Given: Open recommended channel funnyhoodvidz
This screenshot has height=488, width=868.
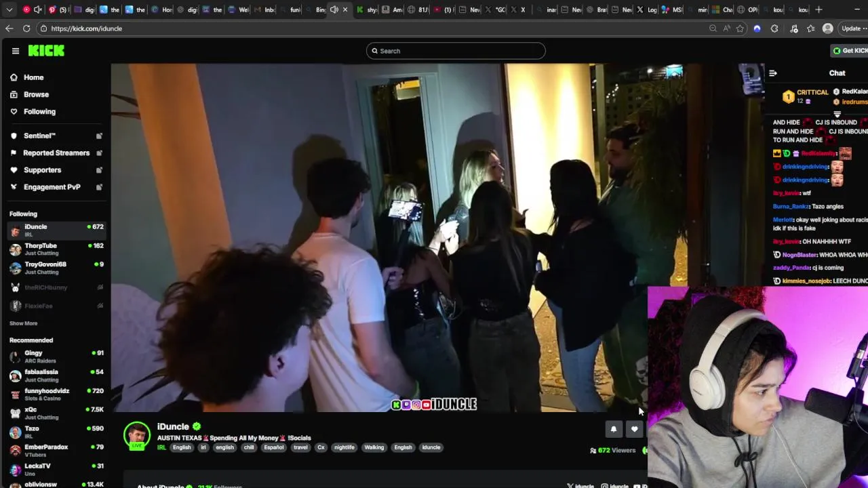Looking at the screenshot, I should pos(56,394).
